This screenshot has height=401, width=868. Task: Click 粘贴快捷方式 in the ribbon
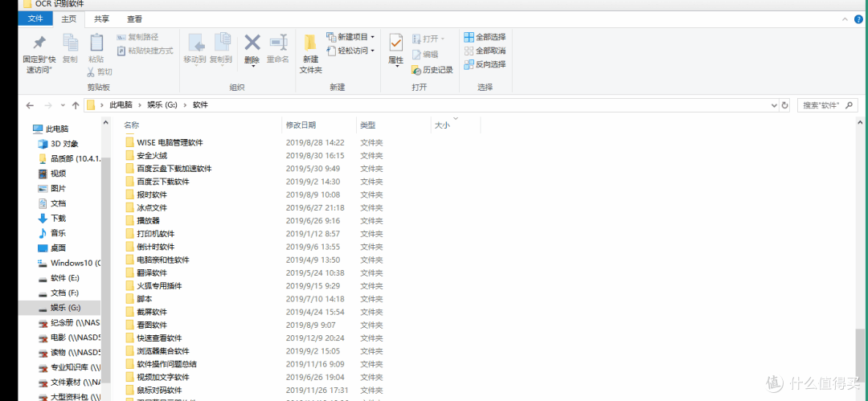[x=145, y=51]
